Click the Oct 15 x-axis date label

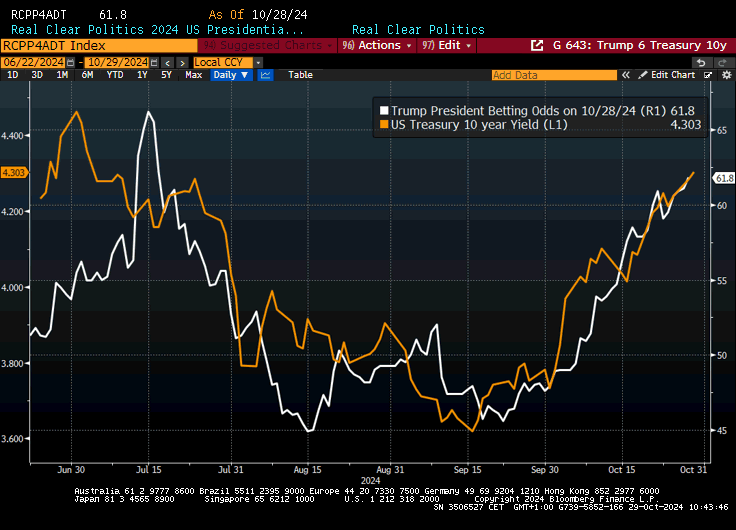621,469
